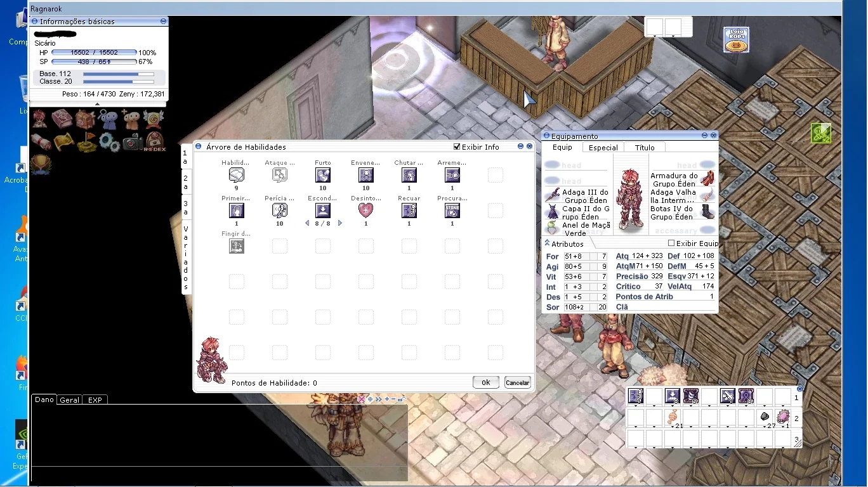The height and width of the screenshot is (487, 868).
Task: Select the Dano chat tab
Action: point(44,399)
